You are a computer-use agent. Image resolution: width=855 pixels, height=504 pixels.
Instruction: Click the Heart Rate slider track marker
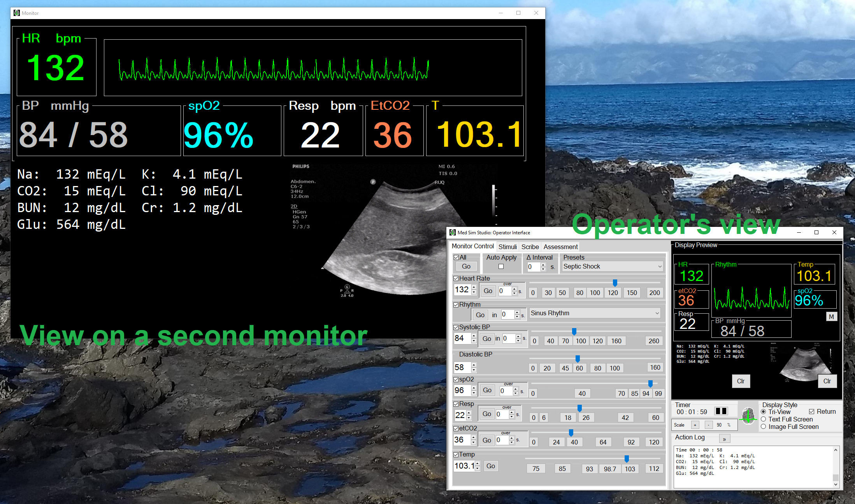click(x=615, y=283)
